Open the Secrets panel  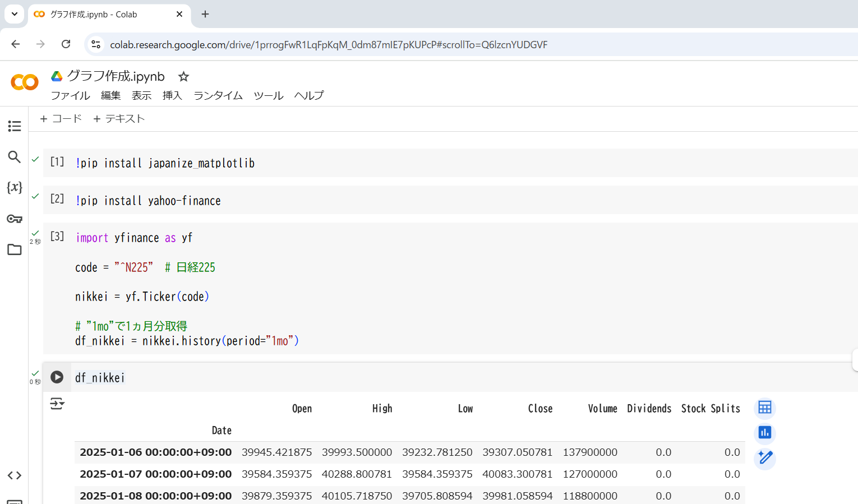(x=15, y=218)
